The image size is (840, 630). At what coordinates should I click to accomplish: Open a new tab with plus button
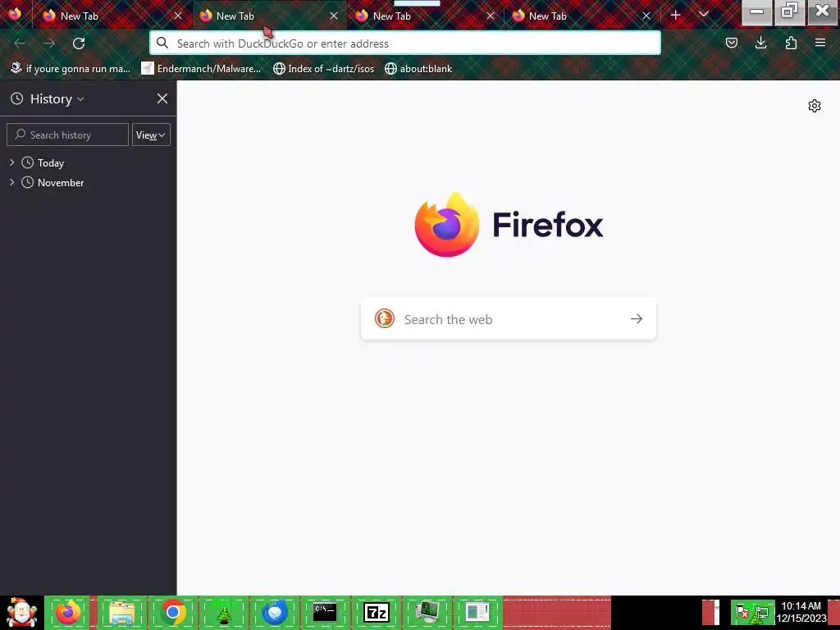676,16
